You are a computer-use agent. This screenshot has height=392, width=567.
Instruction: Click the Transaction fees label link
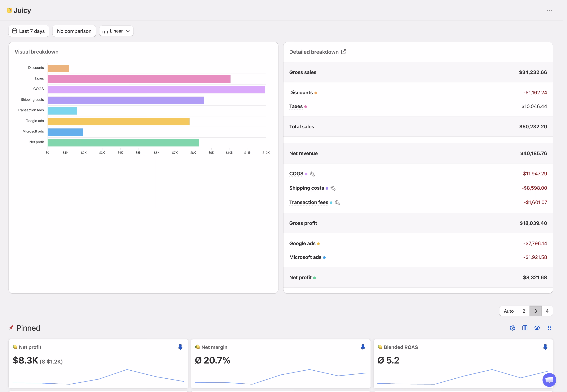click(309, 202)
